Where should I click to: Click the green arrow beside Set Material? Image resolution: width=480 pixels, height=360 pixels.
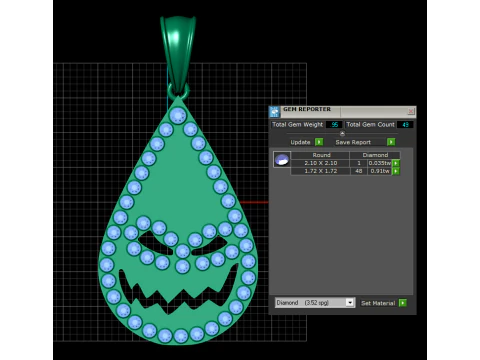(x=403, y=303)
